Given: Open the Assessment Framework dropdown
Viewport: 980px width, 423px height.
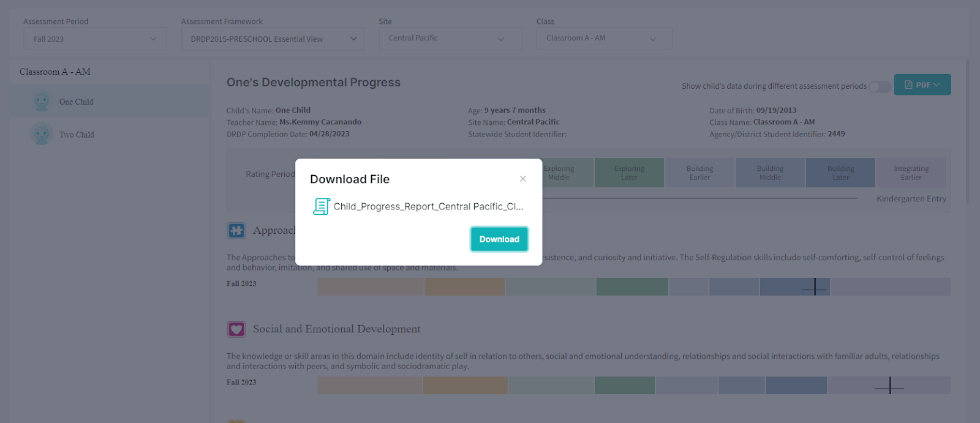Looking at the screenshot, I should point(273,39).
